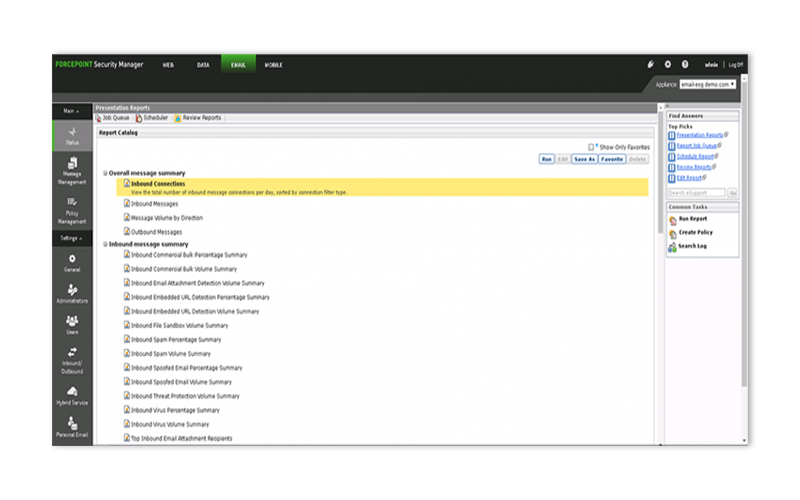This screenshot has height=500, width=800.
Task: Click the Go search button
Action: tap(733, 193)
